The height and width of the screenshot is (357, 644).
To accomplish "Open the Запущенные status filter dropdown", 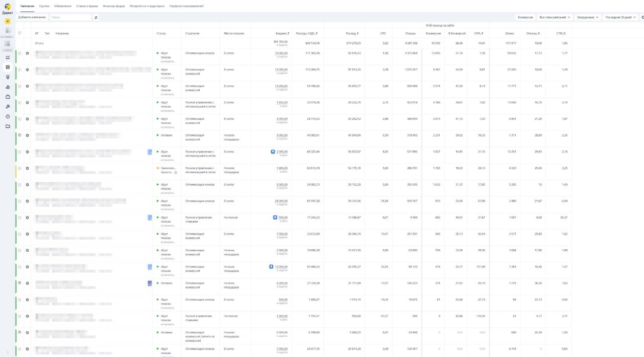I will pyautogui.click(x=588, y=17).
